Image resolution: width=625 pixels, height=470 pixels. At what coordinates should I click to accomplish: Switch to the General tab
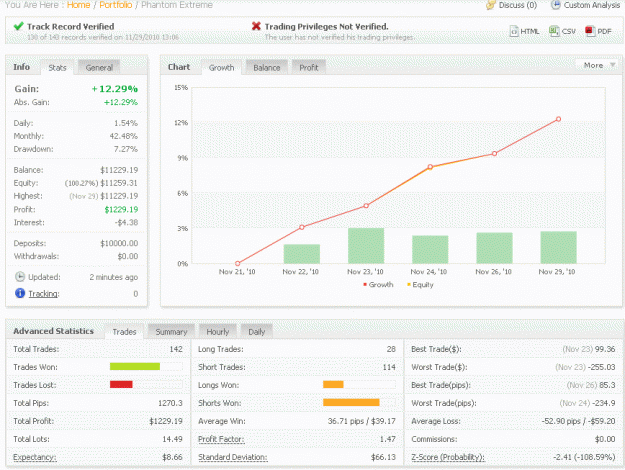[x=99, y=68]
